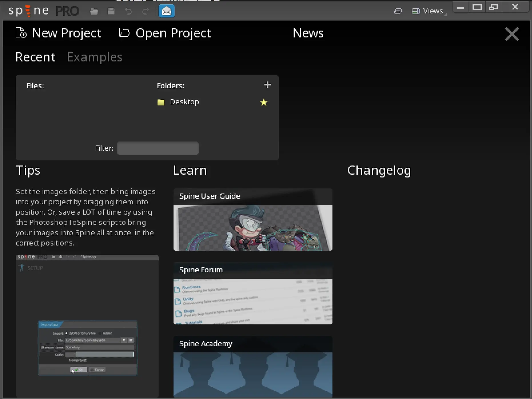Click the Tips heading
The image size is (532, 399).
coord(28,170)
